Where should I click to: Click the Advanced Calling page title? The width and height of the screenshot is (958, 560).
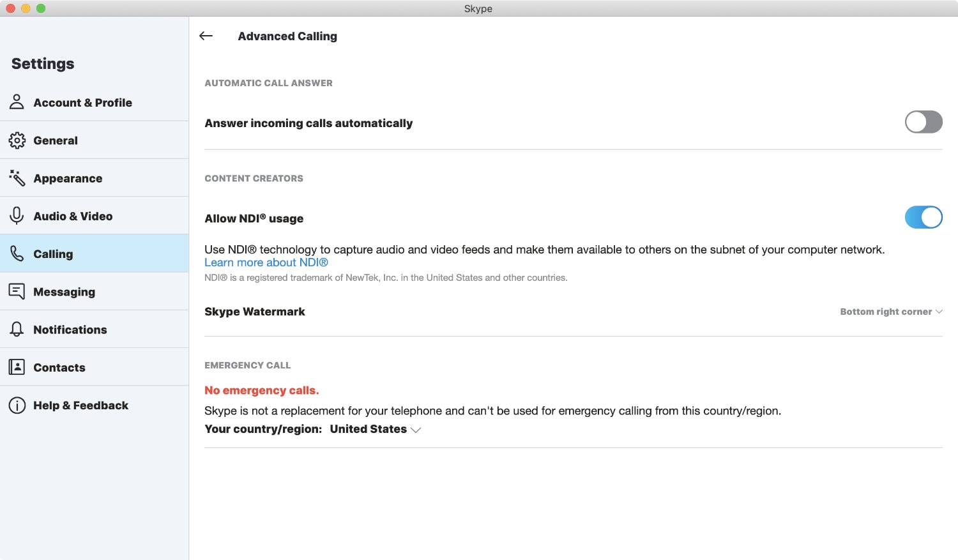click(x=287, y=36)
